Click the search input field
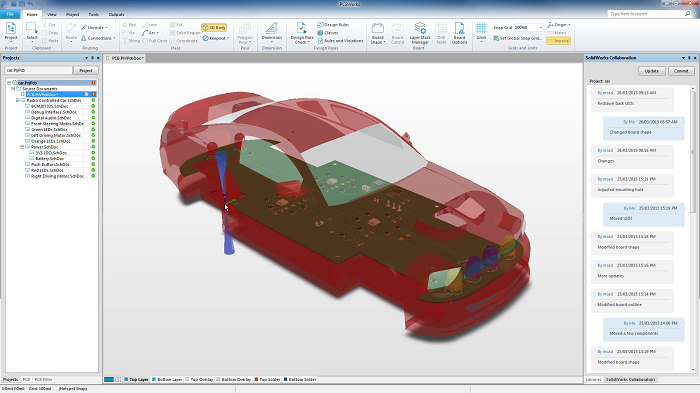This screenshot has height=393, width=700. [646, 14]
